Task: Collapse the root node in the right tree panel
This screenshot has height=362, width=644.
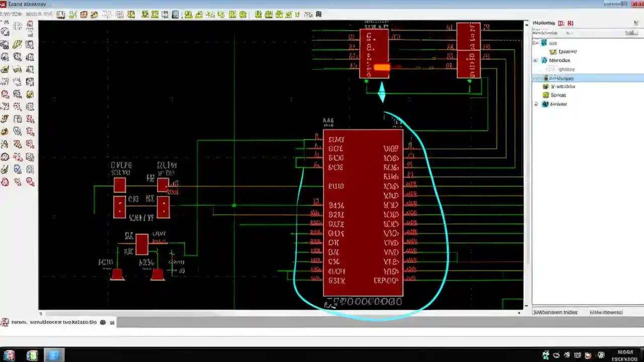Action: click(535, 43)
